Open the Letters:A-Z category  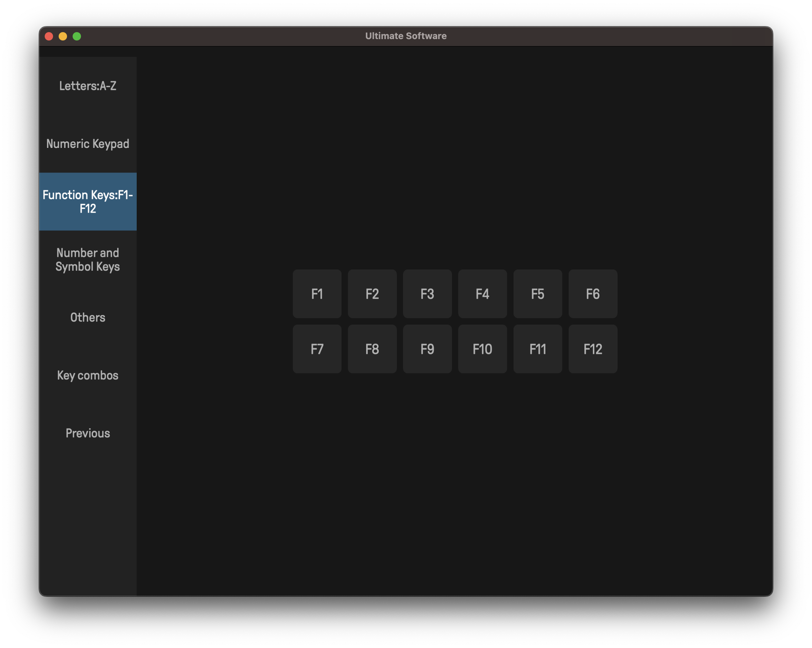pos(88,86)
